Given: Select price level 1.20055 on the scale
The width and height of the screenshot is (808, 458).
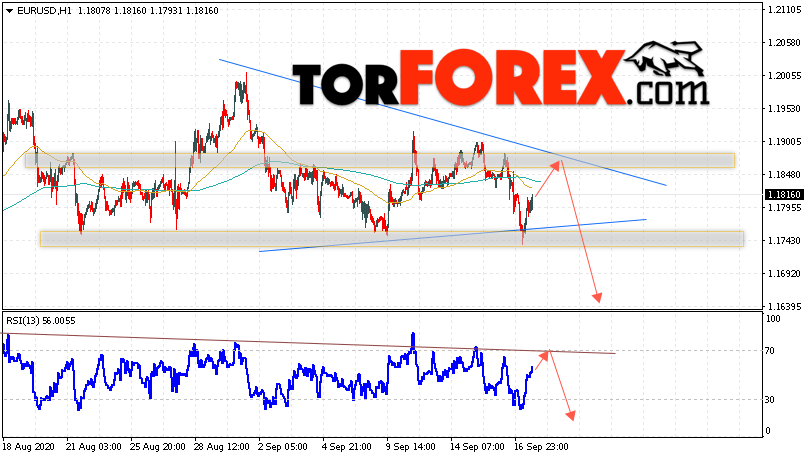Looking at the screenshot, I should tap(784, 76).
